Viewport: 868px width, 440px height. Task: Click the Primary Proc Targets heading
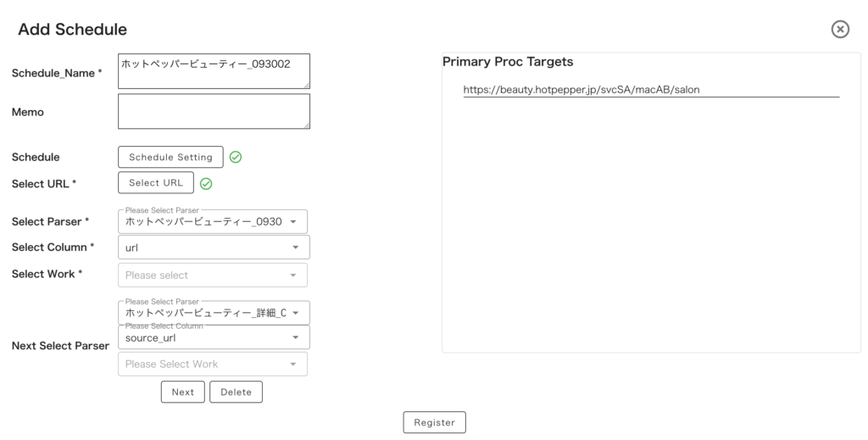pyautogui.click(x=508, y=62)
